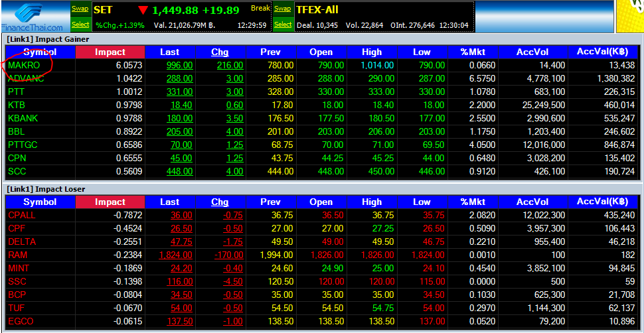Open EGCO last price 137.50 link
The height and width of the screenshot is (333, 644).
(179, 322)
